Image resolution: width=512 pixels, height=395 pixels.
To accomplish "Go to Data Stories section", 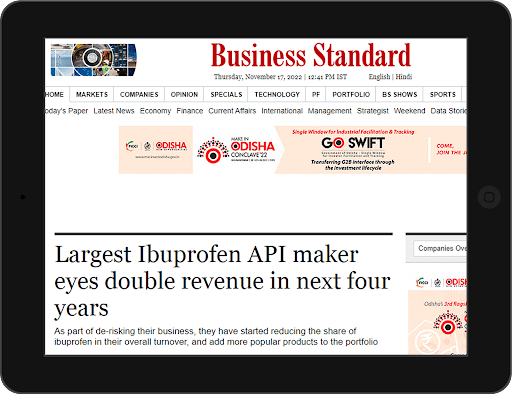I will coord(448,111).
